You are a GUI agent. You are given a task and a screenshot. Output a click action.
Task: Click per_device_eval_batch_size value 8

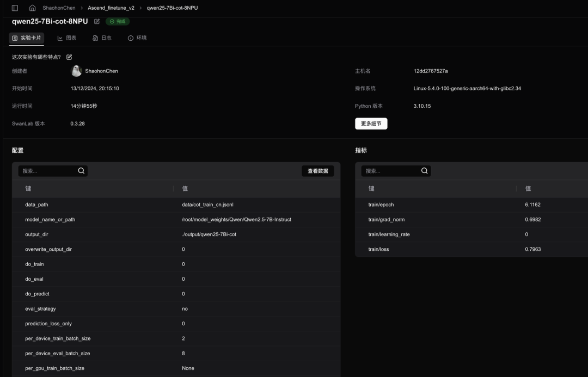point(183,354)
